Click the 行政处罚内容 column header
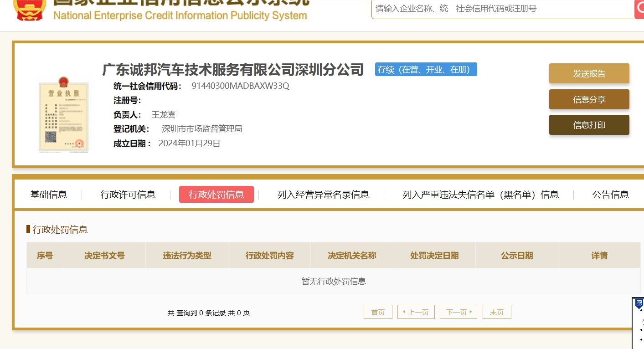Screen dimensions: 644x349 coord(269,256)
